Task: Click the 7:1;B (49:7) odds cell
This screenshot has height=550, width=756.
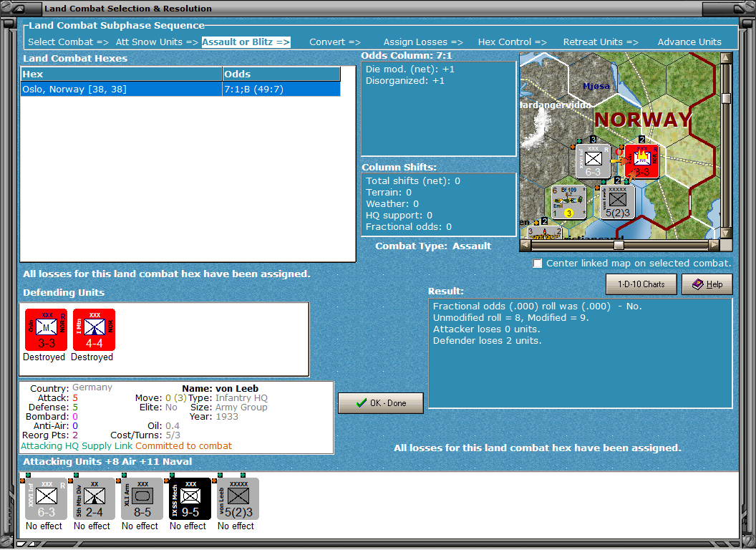Action: tap(281, 90)
